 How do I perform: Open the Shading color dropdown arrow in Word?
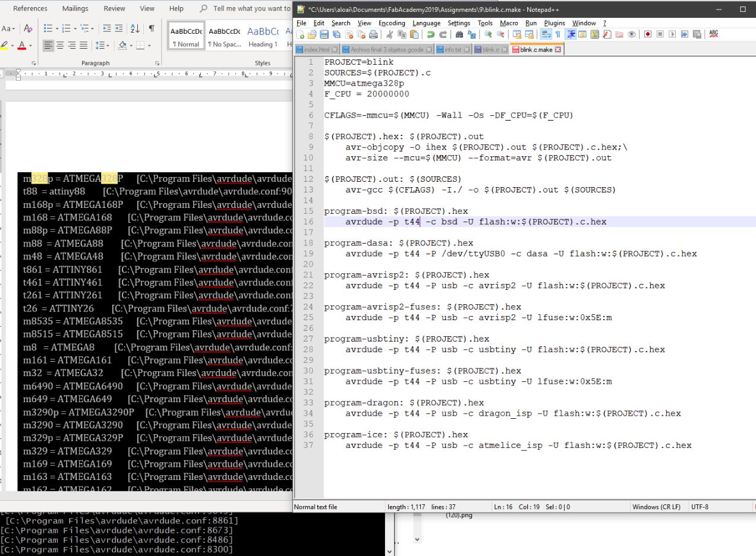[131, 45]
